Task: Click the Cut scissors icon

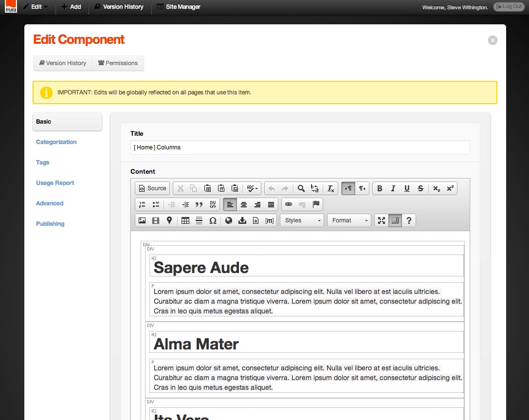Action: pos(181,188)
